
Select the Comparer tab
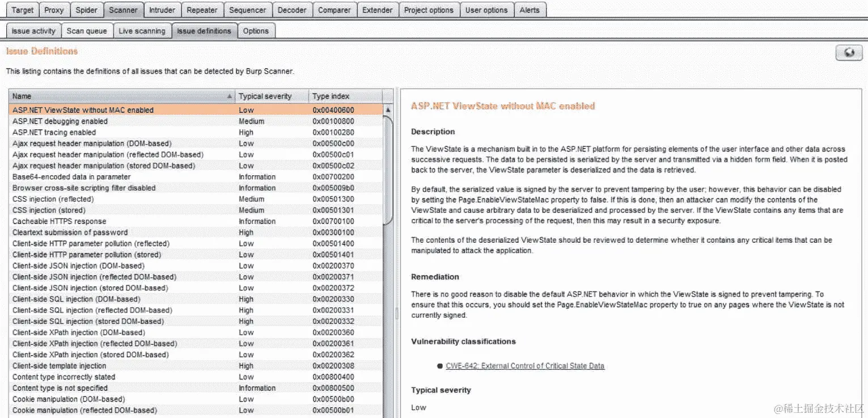click(335, 10)
